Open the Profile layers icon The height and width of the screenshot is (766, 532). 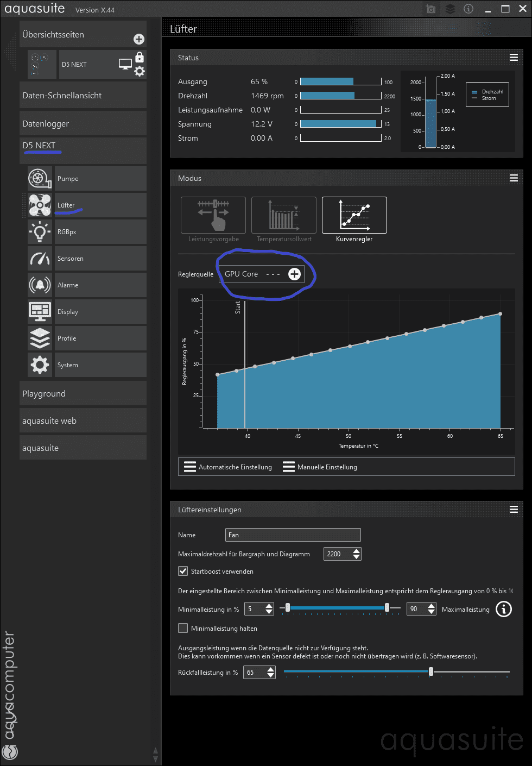(40, 338)
